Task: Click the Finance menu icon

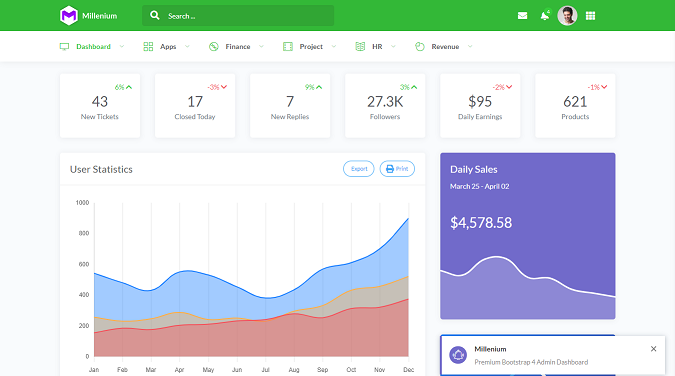Action: pos(214,47)
